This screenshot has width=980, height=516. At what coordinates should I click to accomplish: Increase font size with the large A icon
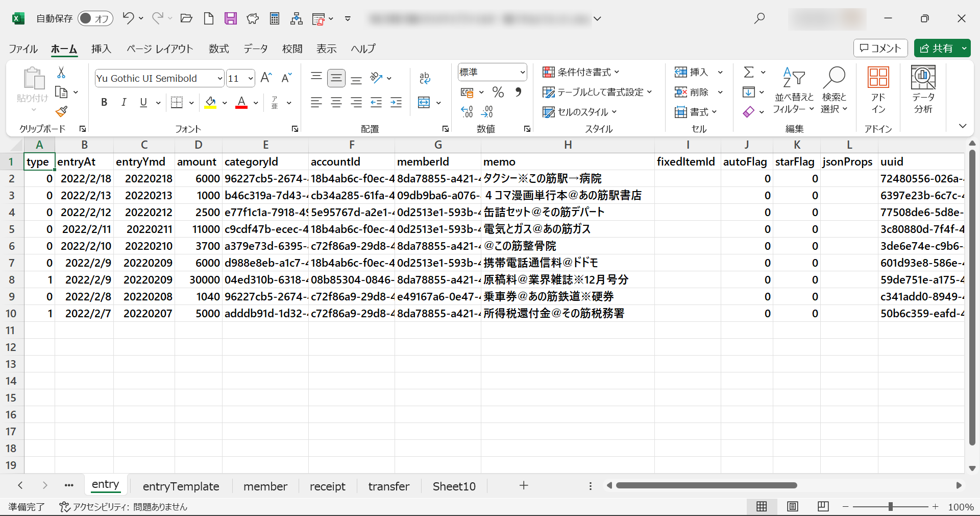pyautogui.click(x=266, y=78)
